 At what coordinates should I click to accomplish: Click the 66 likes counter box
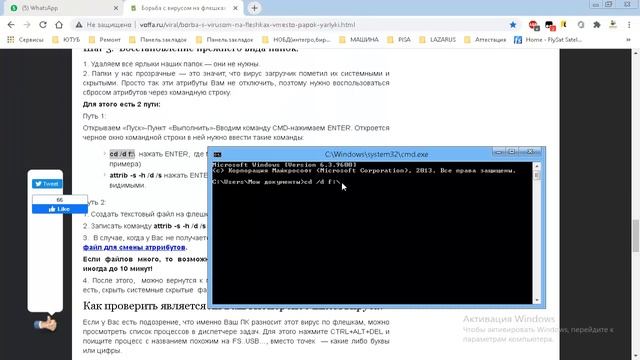(60, 200)
